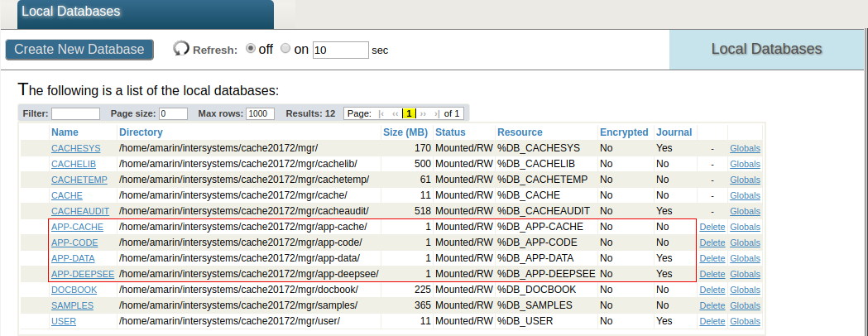Go to last page pager arrow
The height and width of the screenshot is (336, 868).
436,113
